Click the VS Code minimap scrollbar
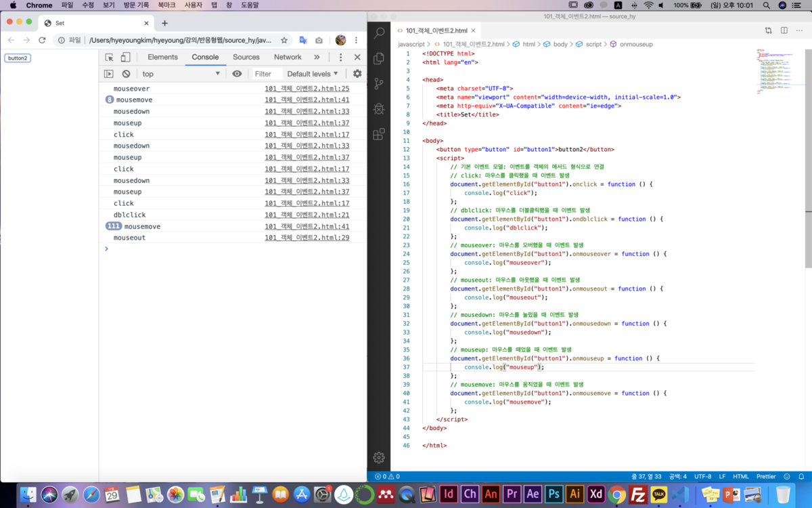This screenshot has width=812, height=508. (x=808, y=157)
